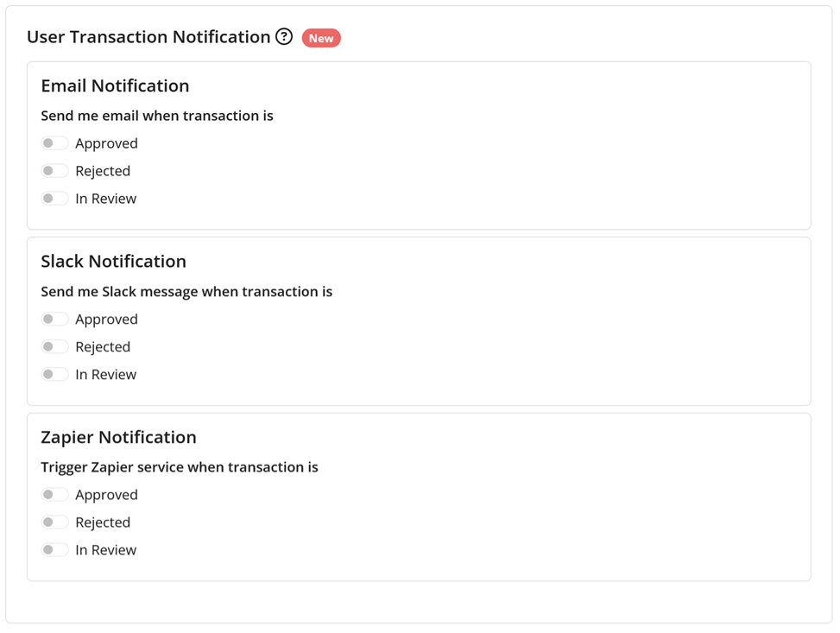Enable email notification for Approved transactions
This screenshot has width=840, height=633.
coord(54,142)
